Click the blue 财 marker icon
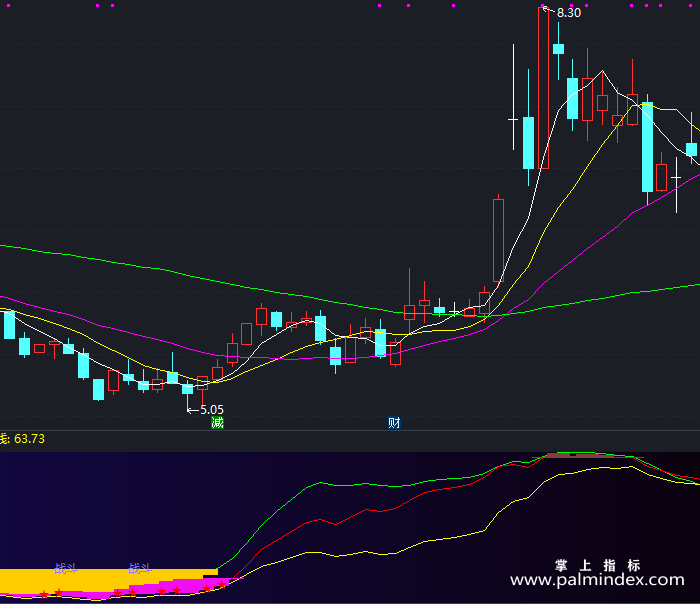The height and width of the screenshot is (604, 700). click(x=394, y=422)
